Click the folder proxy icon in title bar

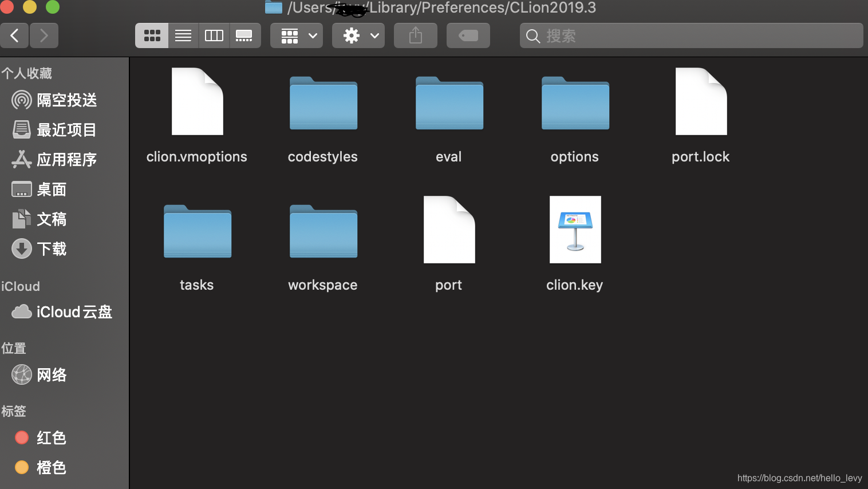274,7
